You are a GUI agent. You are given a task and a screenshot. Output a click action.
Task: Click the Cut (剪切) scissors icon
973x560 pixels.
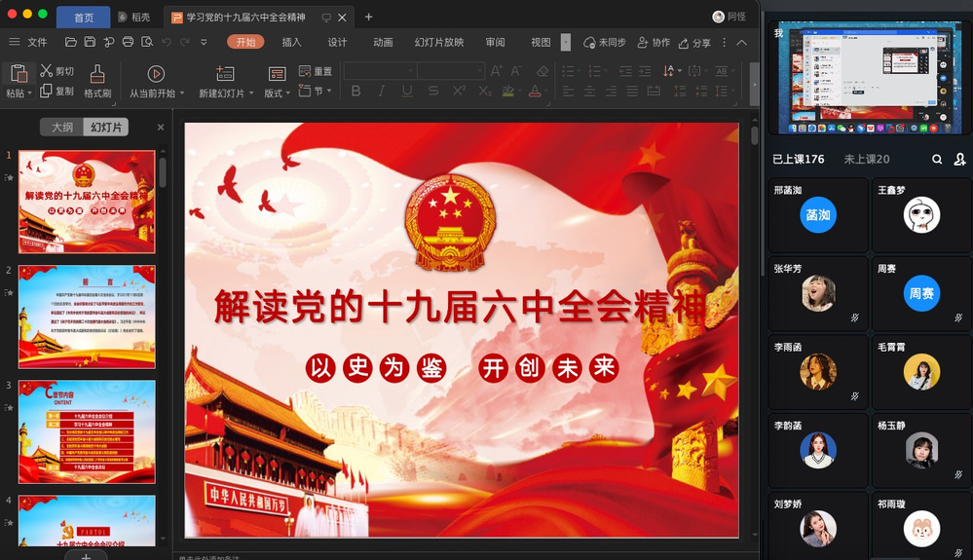click(x=46, y=71)
